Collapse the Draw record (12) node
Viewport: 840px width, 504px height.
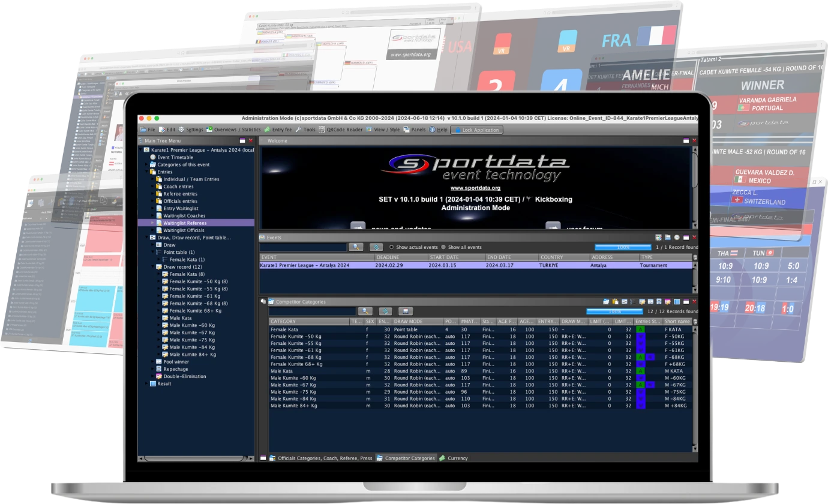coord(152,266)
